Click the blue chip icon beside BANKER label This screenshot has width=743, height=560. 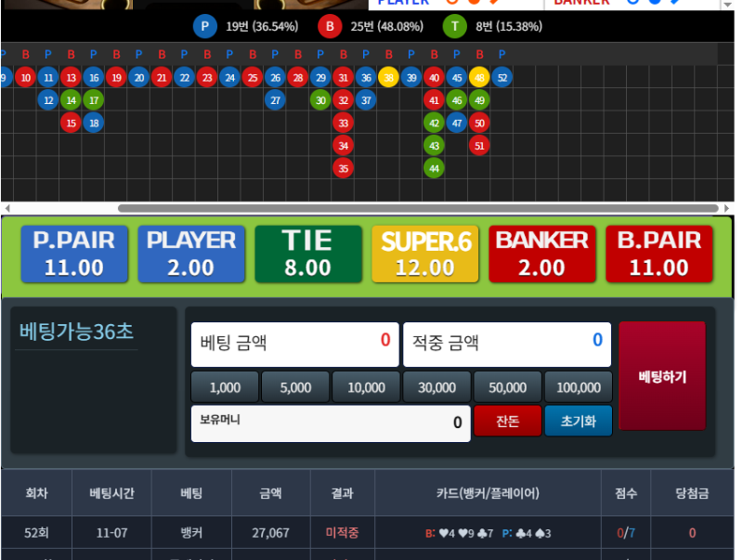point(657,3)
